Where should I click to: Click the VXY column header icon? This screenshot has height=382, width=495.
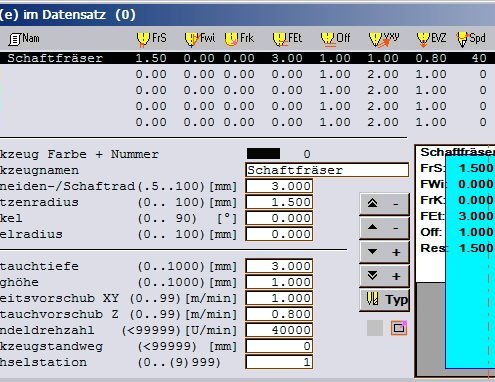(x=376, y=39)
